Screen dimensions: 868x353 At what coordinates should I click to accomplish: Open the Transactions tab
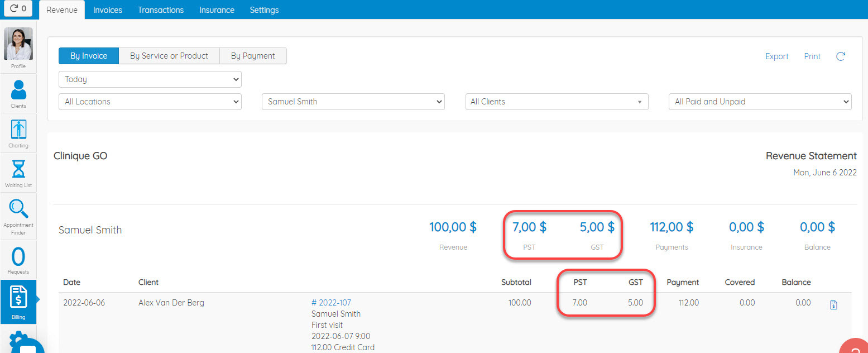click(x=161, y=10)
